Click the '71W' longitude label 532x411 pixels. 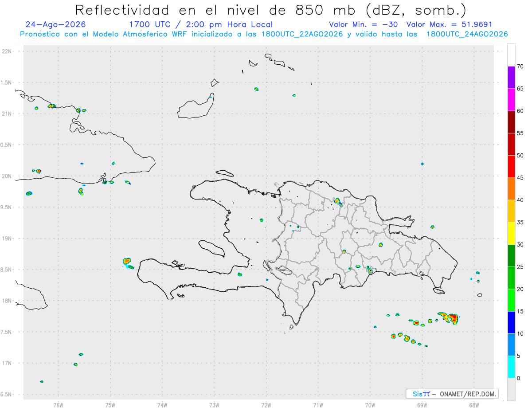pyautogui.click(x=318, y=404)
